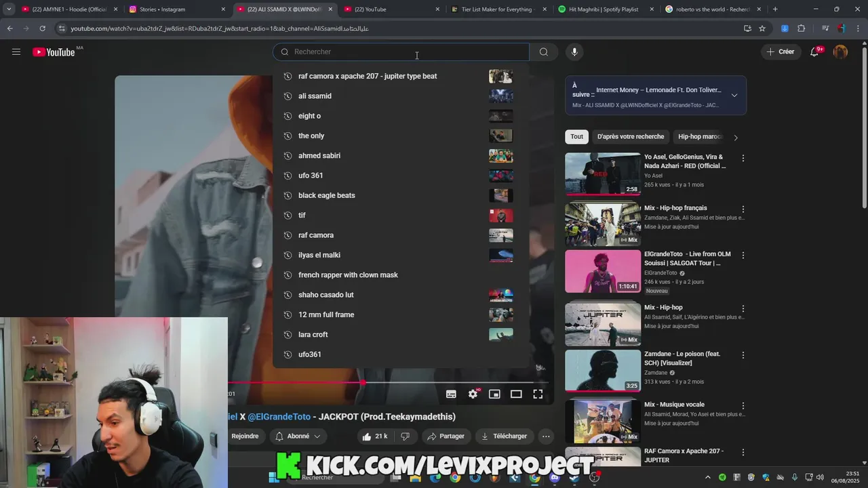Reload the page in browser toolbar

click(x=42, y=28)
